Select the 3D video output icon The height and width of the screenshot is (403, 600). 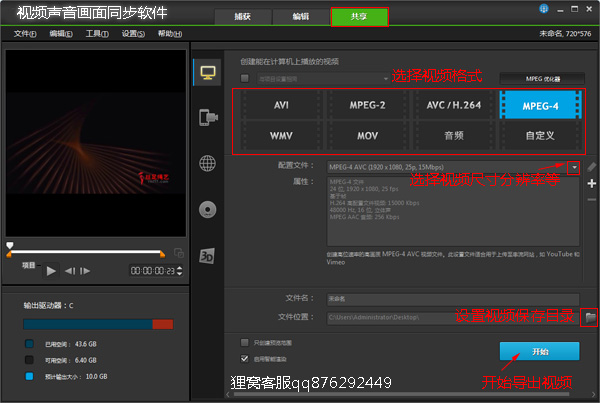[x=207, y=256]
